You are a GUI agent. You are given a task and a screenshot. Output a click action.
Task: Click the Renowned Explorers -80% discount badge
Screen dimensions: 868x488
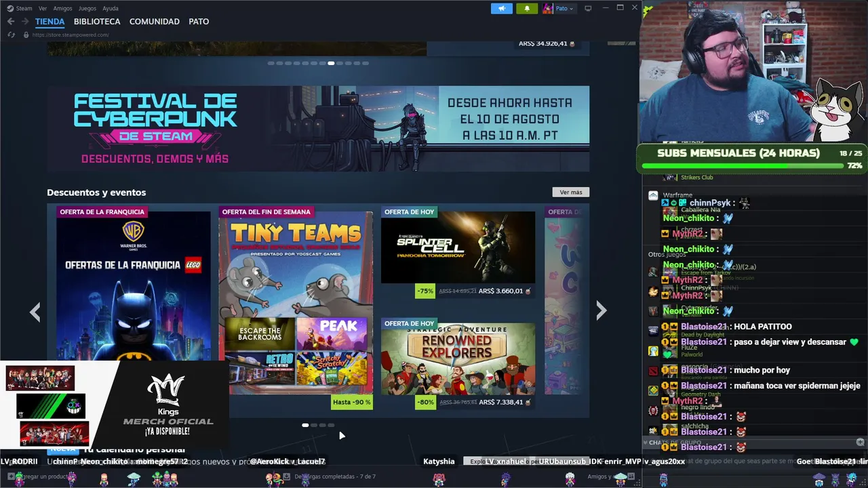point(425,402)
